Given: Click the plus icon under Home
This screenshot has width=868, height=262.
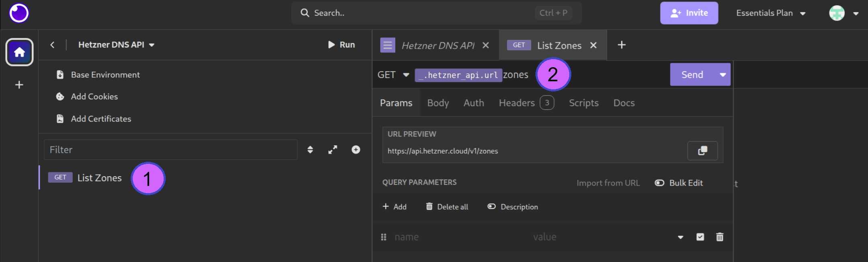Looking at the screenshot, I should coord(19,85).
